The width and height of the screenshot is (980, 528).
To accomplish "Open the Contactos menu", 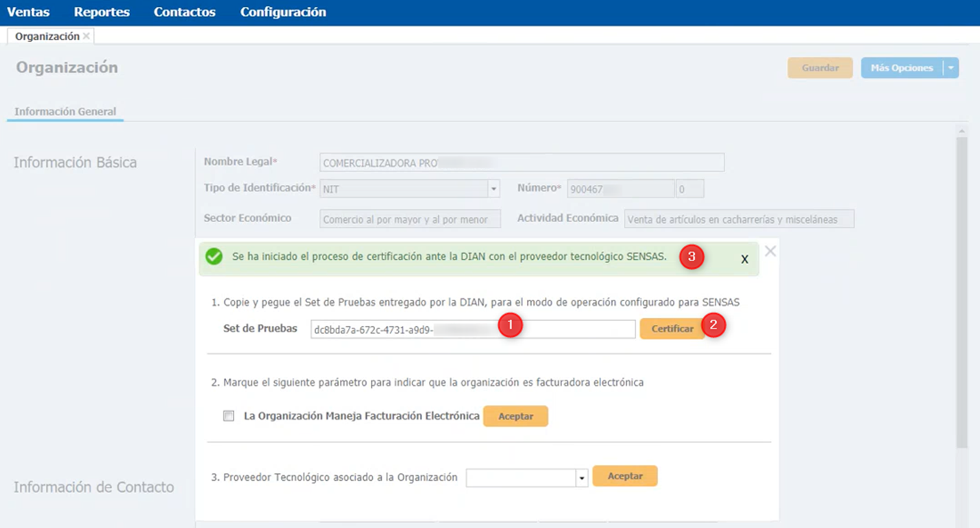I will pyautogui.click(x=184, y=12).
